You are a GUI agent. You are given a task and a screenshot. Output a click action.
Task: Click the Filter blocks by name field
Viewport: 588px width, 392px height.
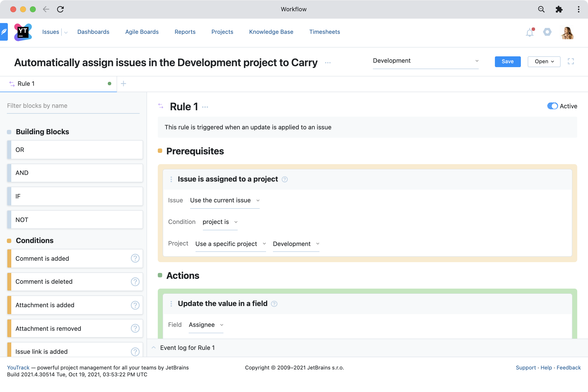[x=73, y=106]
